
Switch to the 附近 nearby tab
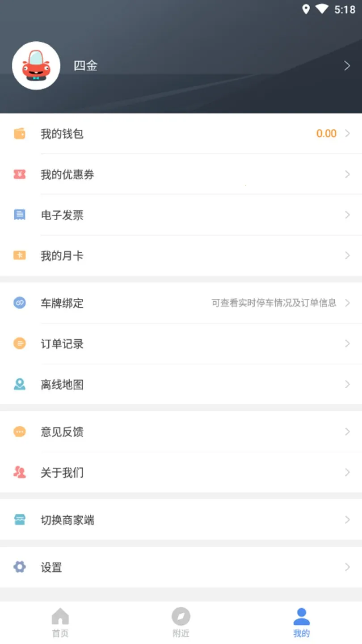[x=181, y=622]
